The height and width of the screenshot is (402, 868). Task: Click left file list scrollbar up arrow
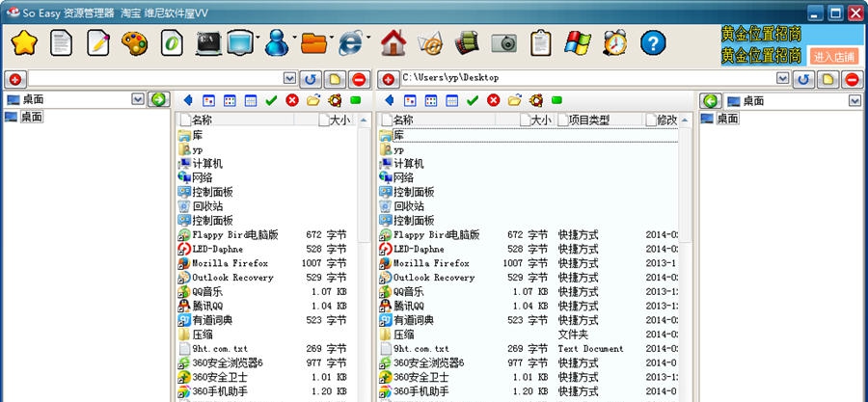[365, 120]
